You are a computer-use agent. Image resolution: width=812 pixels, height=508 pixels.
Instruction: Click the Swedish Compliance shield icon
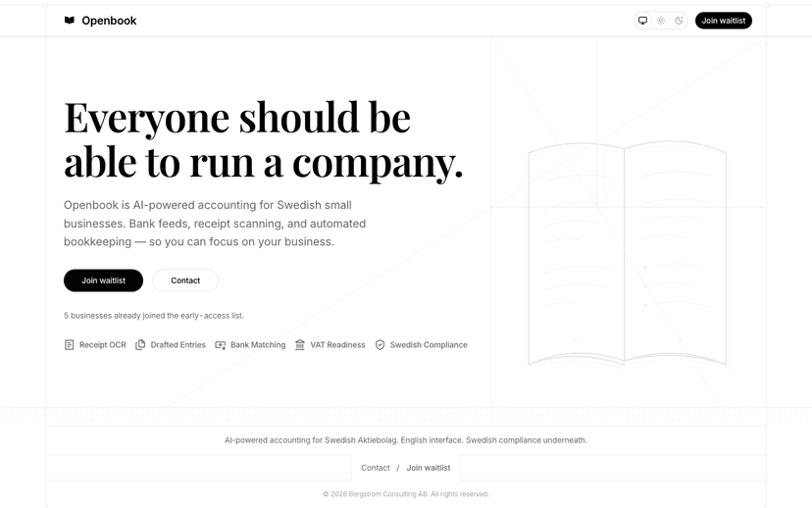coord(380,345)
